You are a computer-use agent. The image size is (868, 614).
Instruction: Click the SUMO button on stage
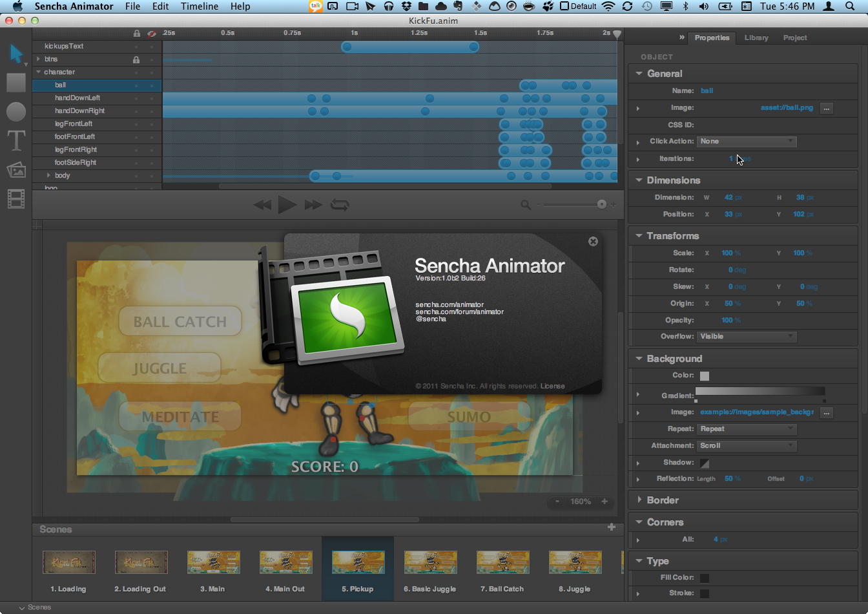(470, 417)
